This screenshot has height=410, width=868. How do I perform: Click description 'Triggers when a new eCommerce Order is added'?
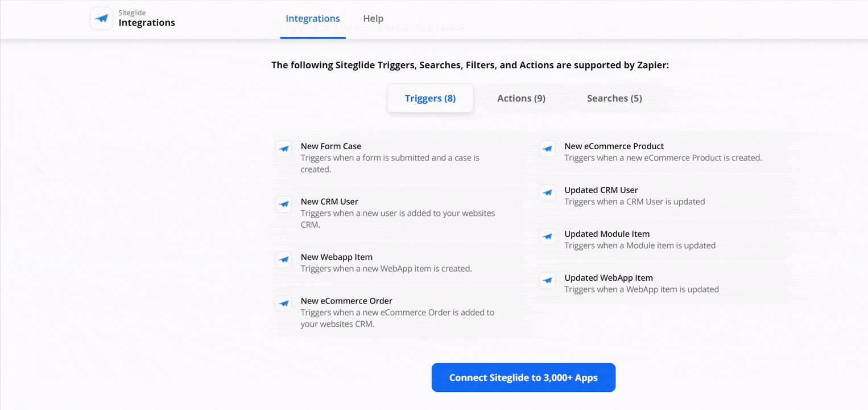point(398,318)
